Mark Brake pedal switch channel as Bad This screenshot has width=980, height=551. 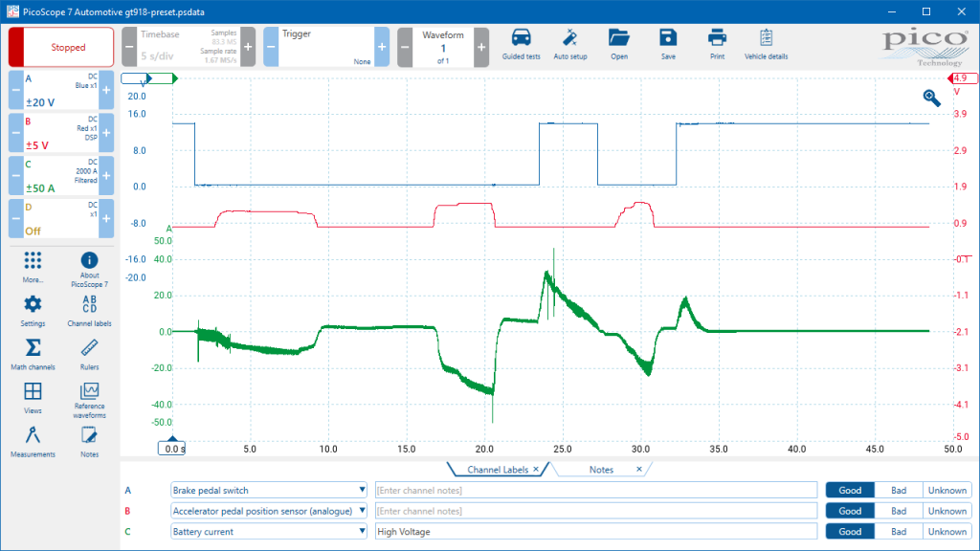click(898, 490)
